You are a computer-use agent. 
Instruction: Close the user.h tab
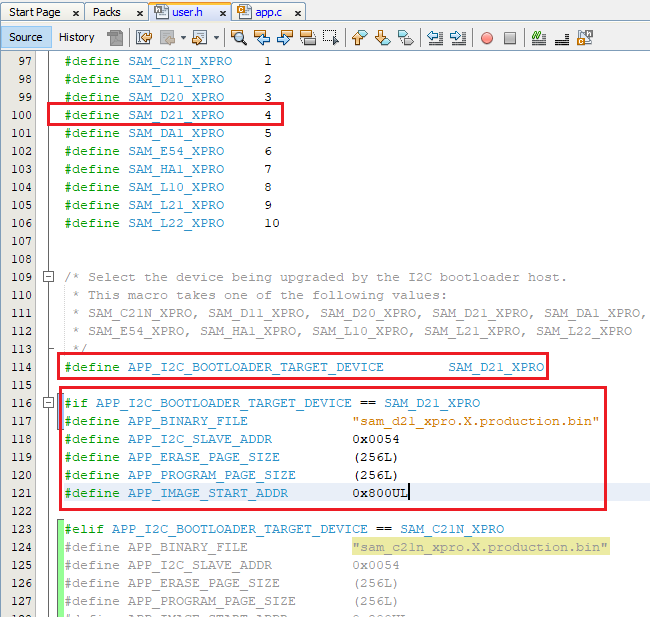coord(223,14)
